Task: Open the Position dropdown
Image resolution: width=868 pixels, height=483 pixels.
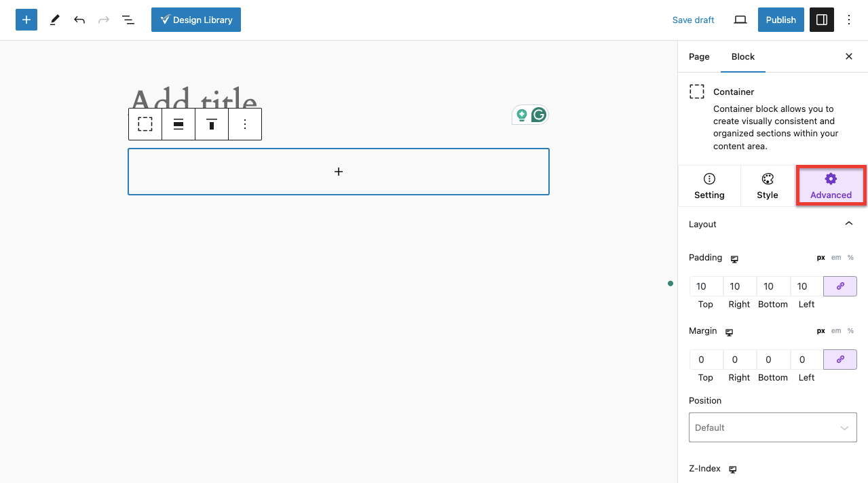Action: [772, 428]
